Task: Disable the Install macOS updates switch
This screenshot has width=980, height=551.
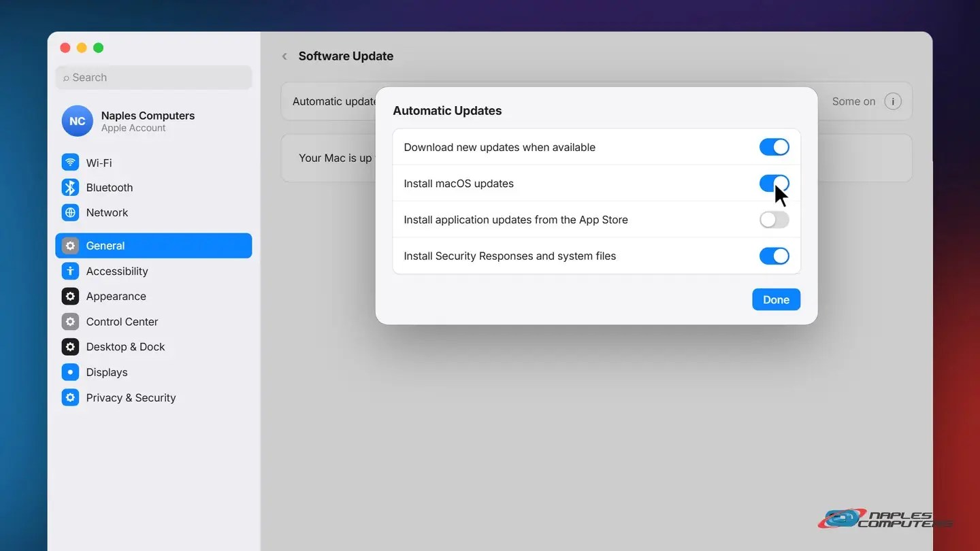Action: 774,183
